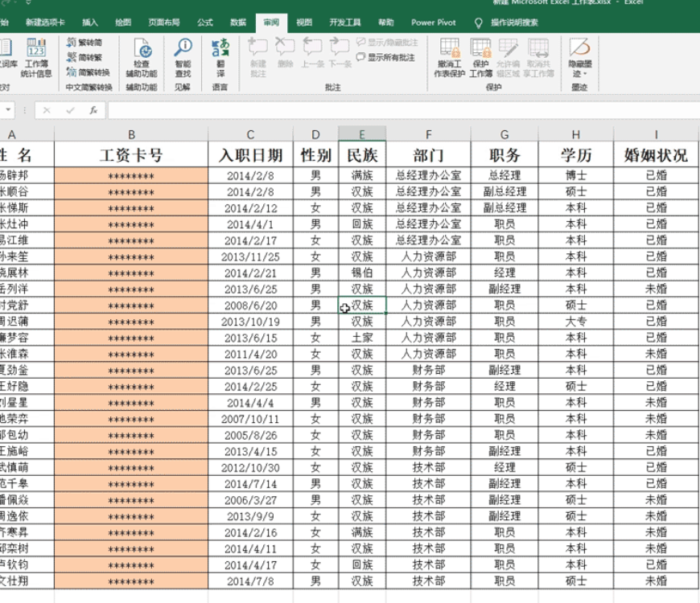Click the 部门 header cell
The width and height of the screenshot is (700, 603).
[429, 154]
